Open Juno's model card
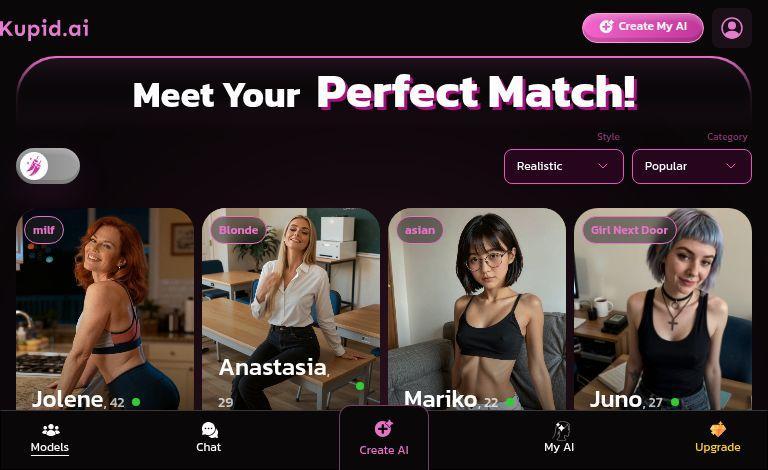The width and height of the screenshot is (768, 470). click(663, 309)
